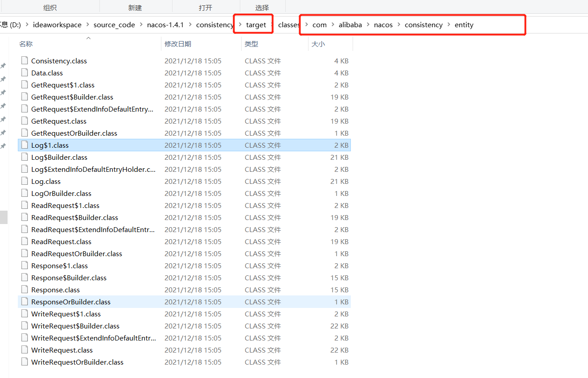Image resolution: width=588 pixels, height=378 pixels.
Task: Click the ReadRequestOrBuilder.class file icon
Action: (x=25, y=253)
